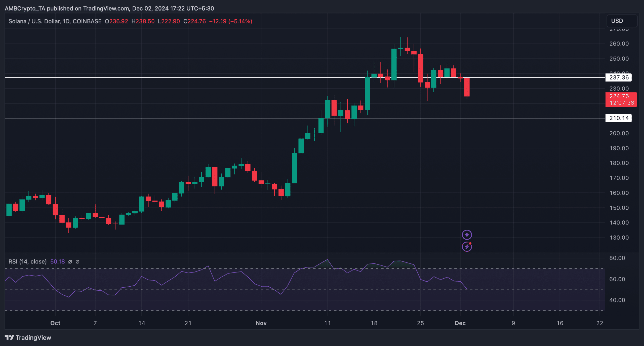Image resolution: width=644 pixels, height=346 pixels.
Task: Click the 210.14 horizontal line price label
Action: point(619,118)
